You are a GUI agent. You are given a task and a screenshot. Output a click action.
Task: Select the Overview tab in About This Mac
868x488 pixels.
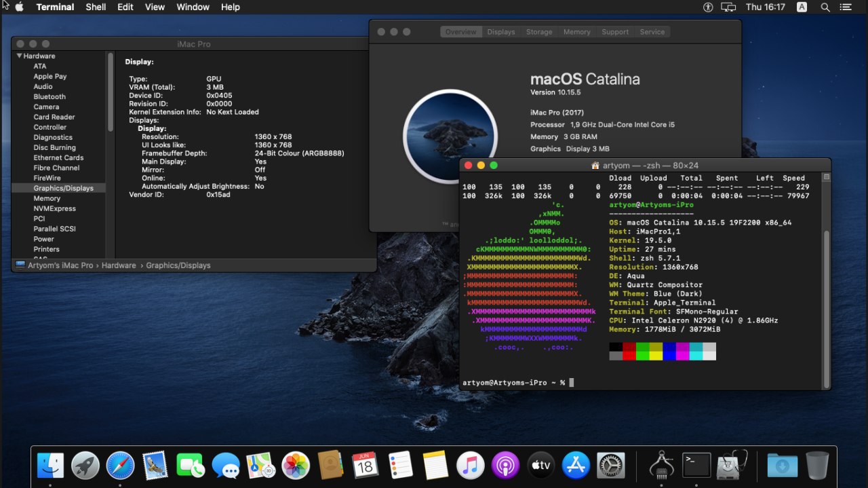pyautogui.click(x=460, y=32)
